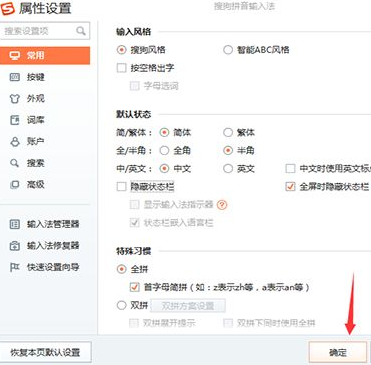Open 输入法管理器
Screen dimensions: 371x365
tap(45, 224)
